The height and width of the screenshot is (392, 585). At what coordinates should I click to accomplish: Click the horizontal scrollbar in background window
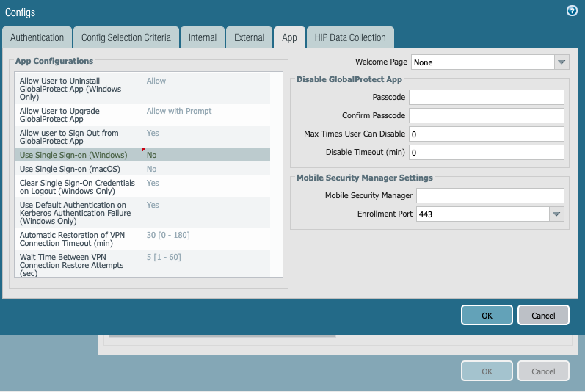[x=222, y=336]
